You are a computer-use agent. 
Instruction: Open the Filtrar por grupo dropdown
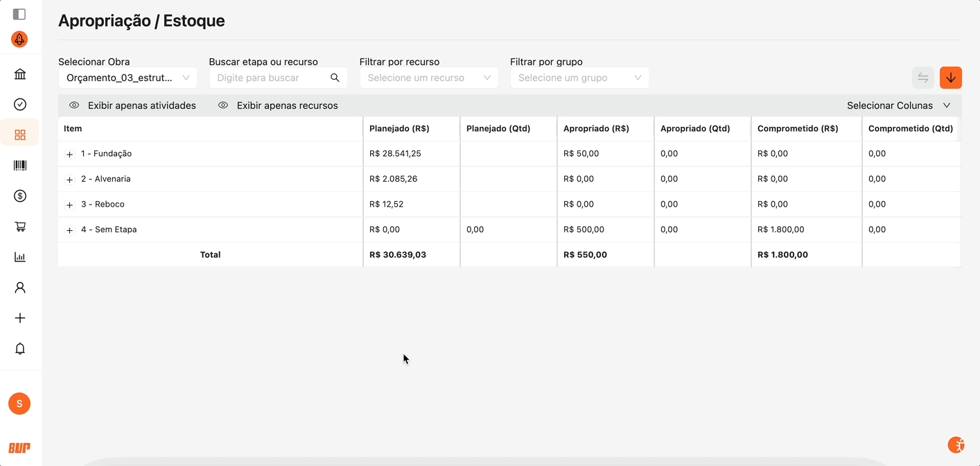pyautogui.click(x=579, y=78)
